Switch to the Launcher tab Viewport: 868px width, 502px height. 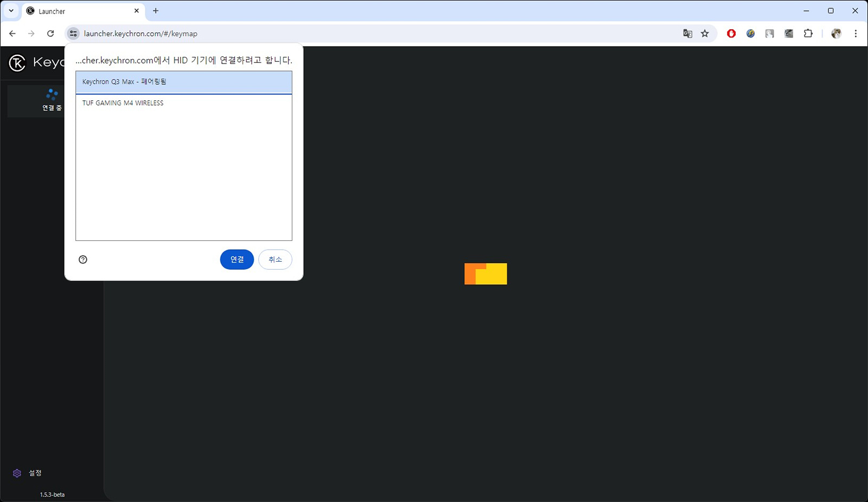83,11
